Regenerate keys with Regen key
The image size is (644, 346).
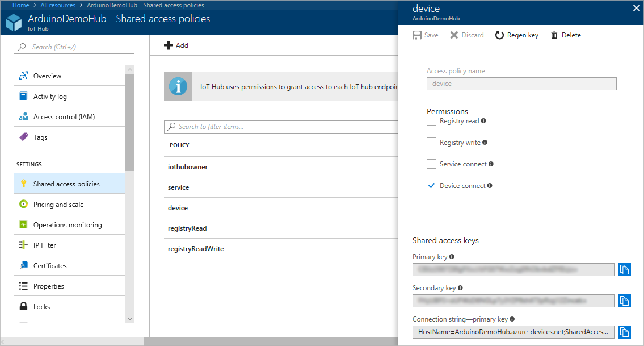point(517,35)
